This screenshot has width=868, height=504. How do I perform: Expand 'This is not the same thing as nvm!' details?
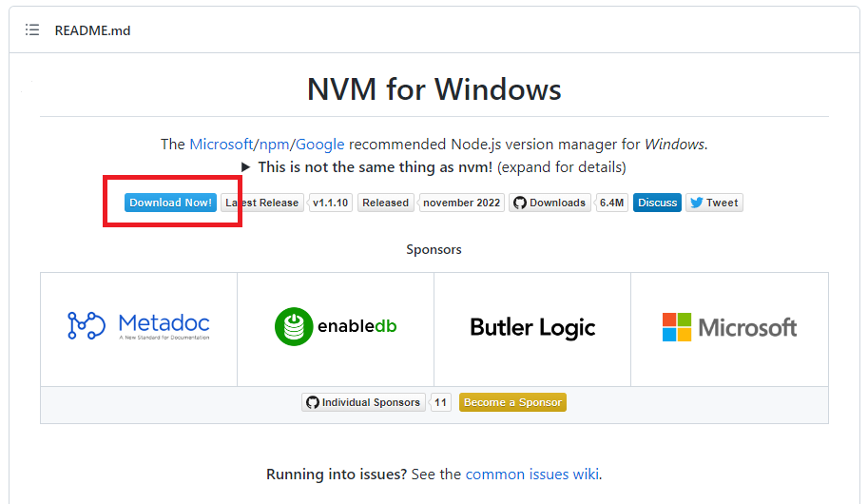[434, 167]
